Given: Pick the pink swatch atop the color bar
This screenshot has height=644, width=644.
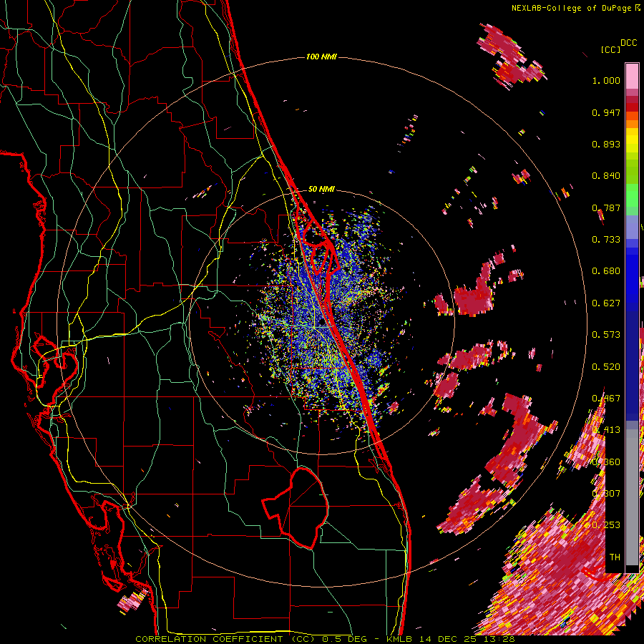Looking at the screenshot, I should (632, 76).
